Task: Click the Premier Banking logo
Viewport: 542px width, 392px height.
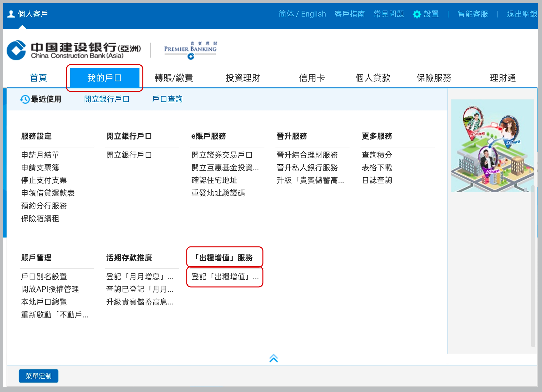Action: (190, 50)
